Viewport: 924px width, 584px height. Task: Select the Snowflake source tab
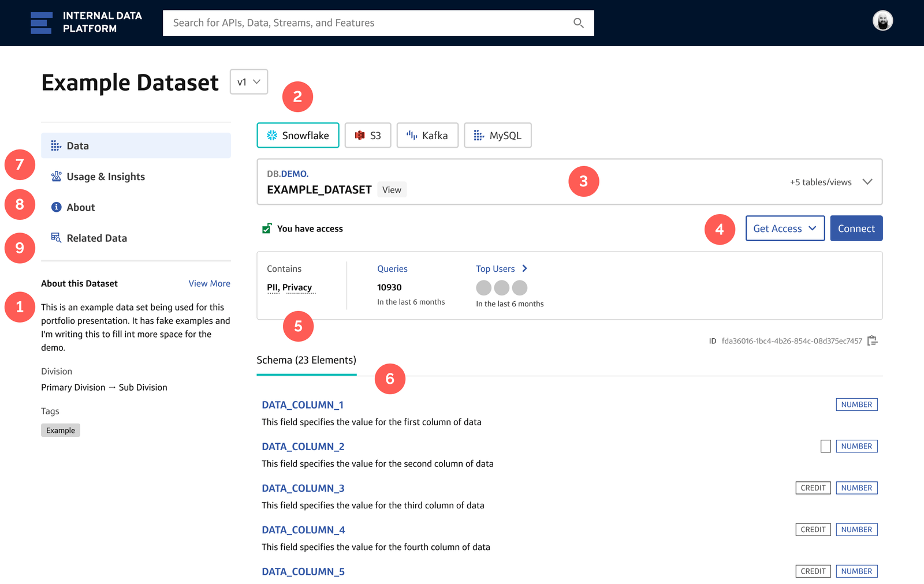click(x=298, y=136)
